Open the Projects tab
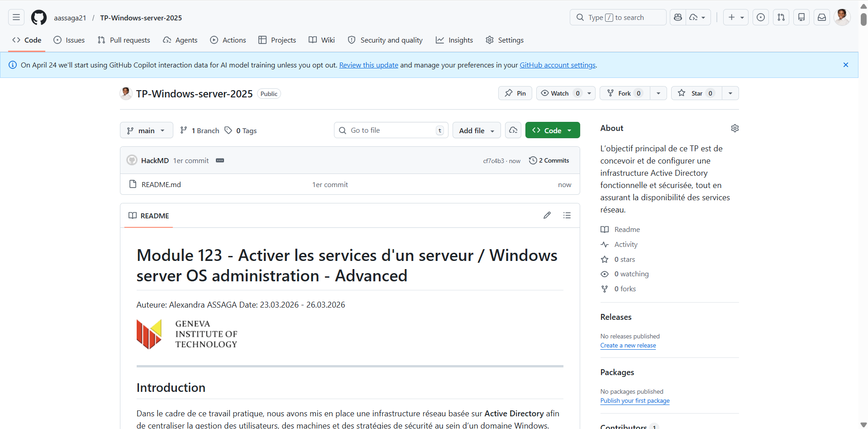Screen dimensions: 868x429 click(x=277, y=40)
